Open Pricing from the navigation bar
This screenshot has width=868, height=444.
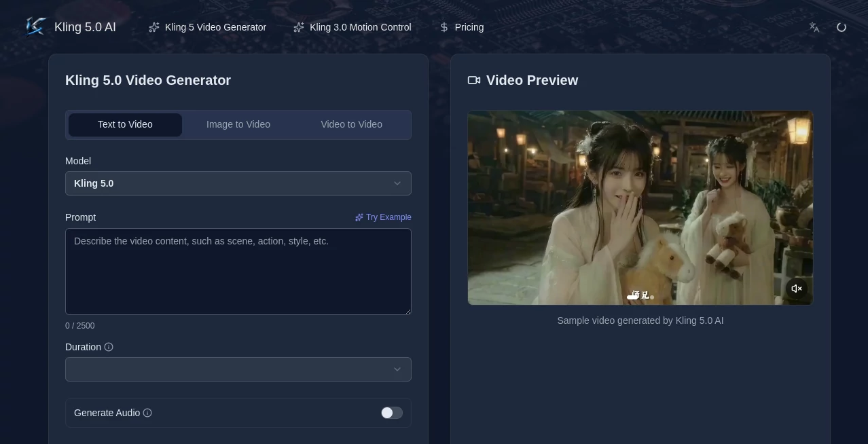469,27
